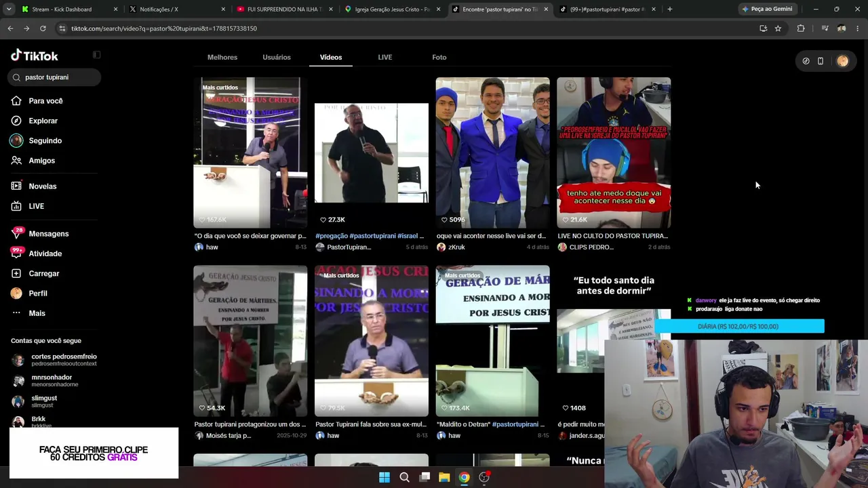
Task: Click the install app icon in address bar
Action: click(x=763, y=28)
